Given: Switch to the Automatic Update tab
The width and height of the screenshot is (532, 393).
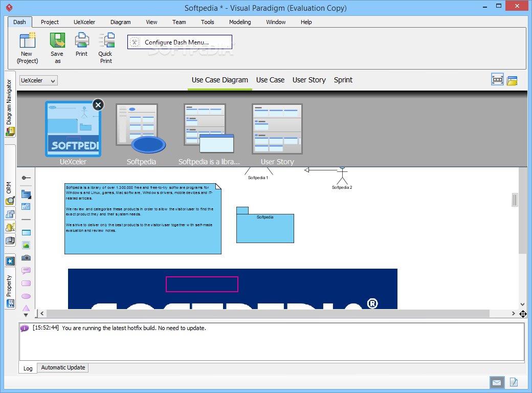Looking at the screenshot, I should point(63,367).
